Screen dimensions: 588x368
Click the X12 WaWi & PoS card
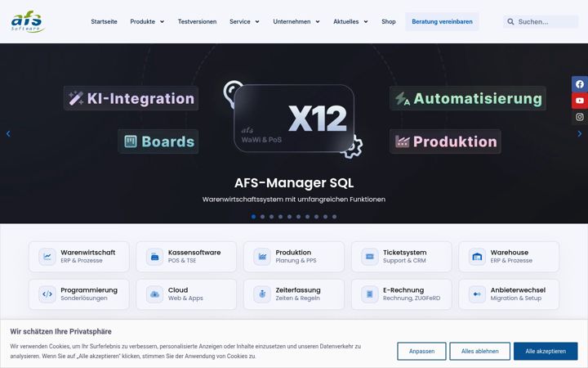pyautogui.click(x=294, y=119)
